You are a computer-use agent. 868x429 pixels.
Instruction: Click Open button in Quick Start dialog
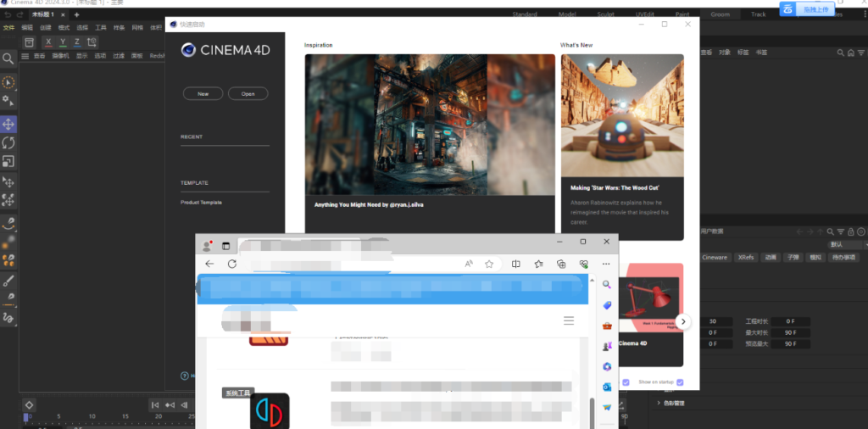point(248,94)
